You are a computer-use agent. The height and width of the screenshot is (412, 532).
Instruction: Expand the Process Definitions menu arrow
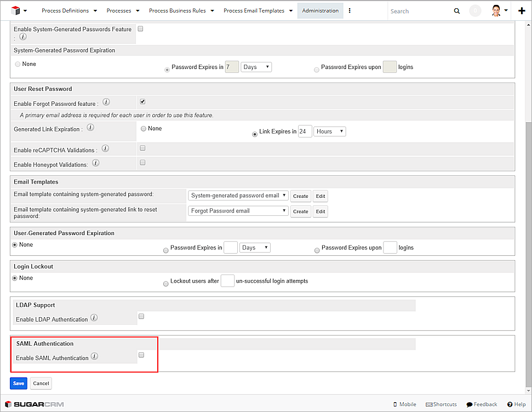coord(95,11)
